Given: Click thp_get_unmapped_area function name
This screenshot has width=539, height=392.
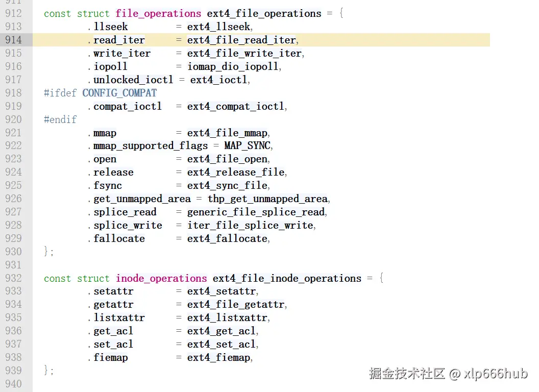Looking at the screenshot, I should click(x=267, y=199).
